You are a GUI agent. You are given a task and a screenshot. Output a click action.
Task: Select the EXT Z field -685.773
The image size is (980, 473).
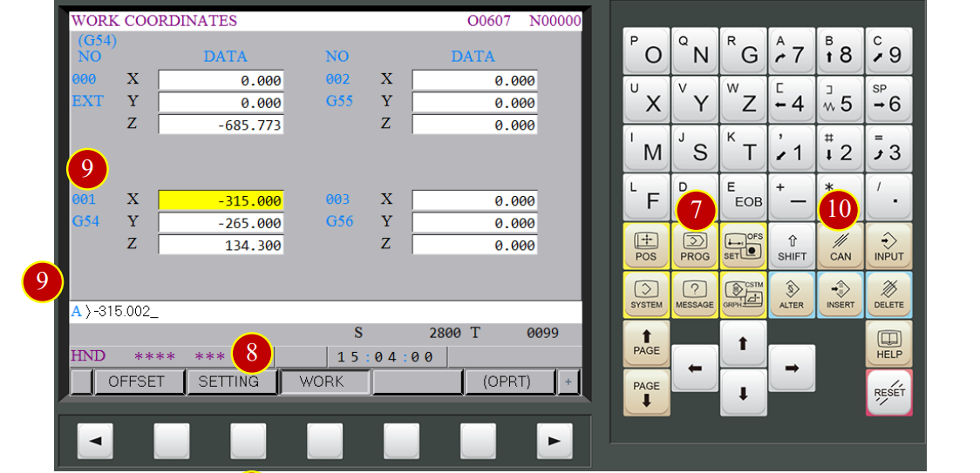221,125
